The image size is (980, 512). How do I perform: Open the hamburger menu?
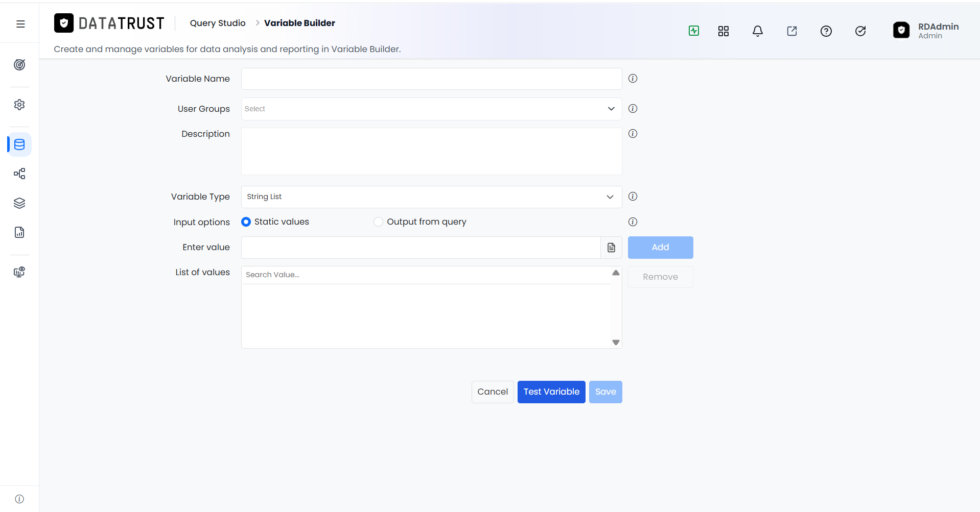coord(20,24)
